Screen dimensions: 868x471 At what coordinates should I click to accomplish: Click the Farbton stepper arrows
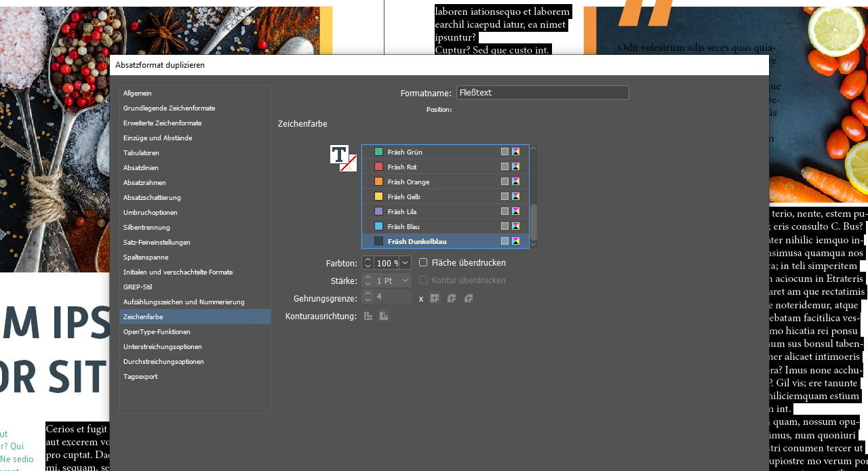pos(368,263)
